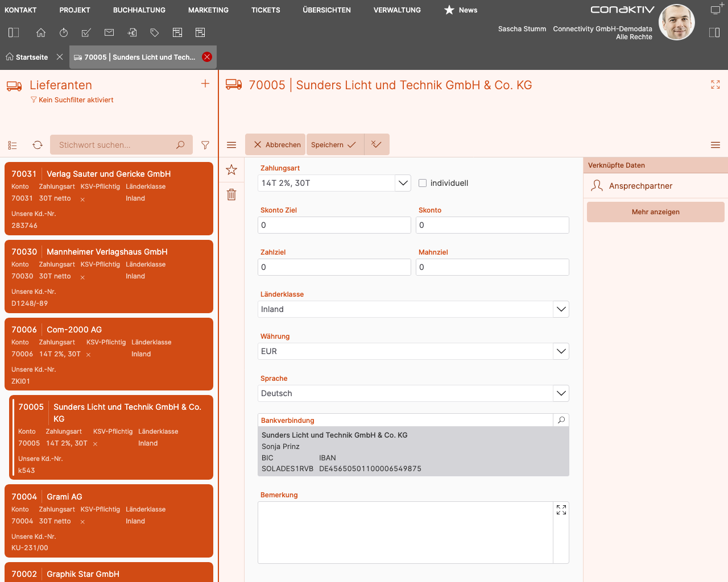
Task: Mark supplier as favorite with star icon
Action: coord(231,169)
